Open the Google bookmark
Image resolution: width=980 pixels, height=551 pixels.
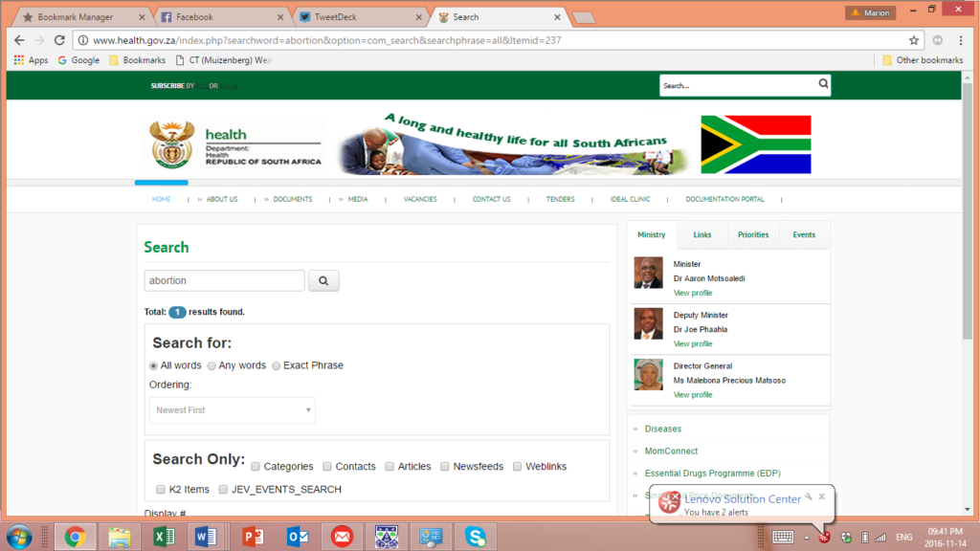78,60
